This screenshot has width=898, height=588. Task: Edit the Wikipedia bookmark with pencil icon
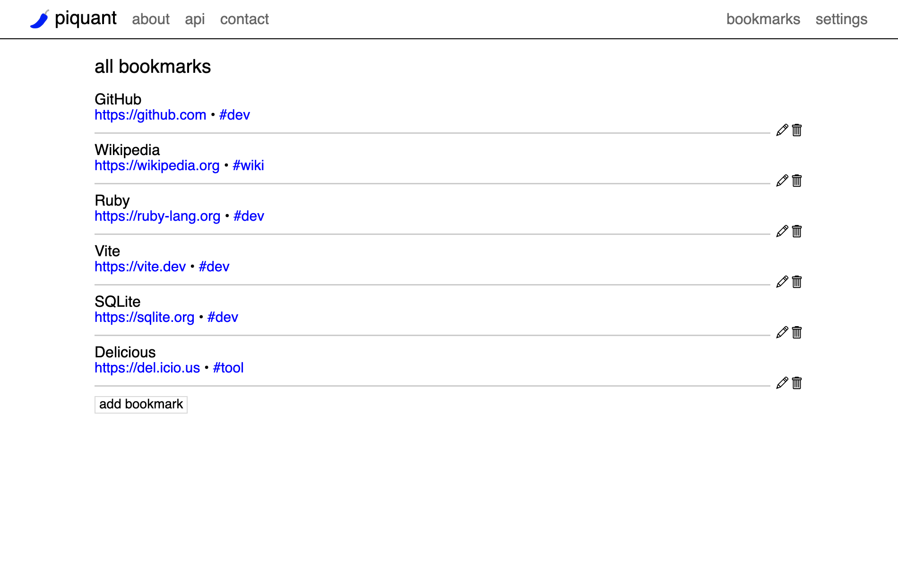coord(782,181)
